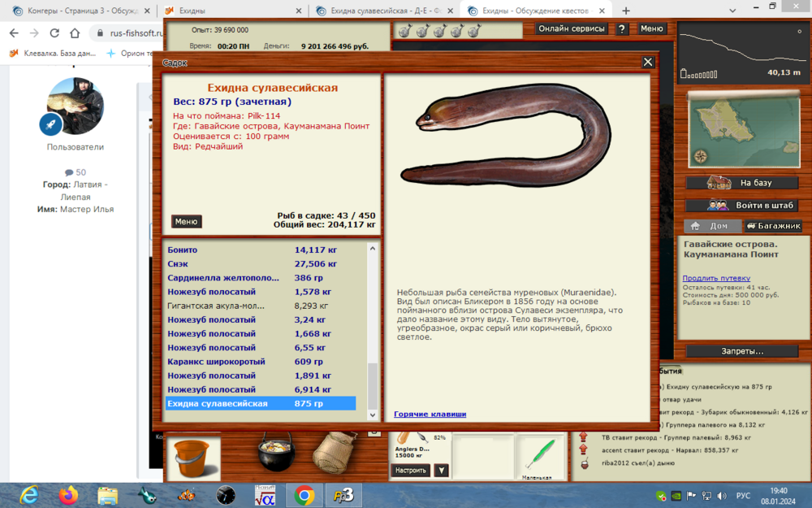Click the fifth flask icon in top bar

pos(474,31)
